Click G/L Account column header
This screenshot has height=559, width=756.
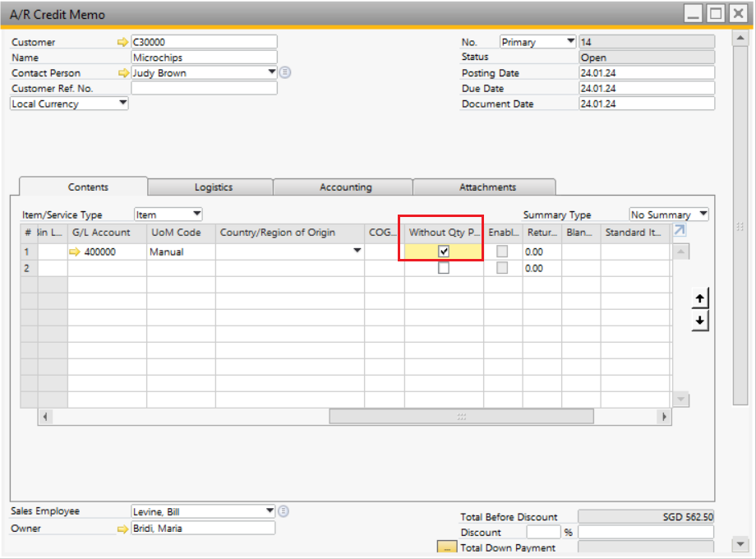(107, 233)
